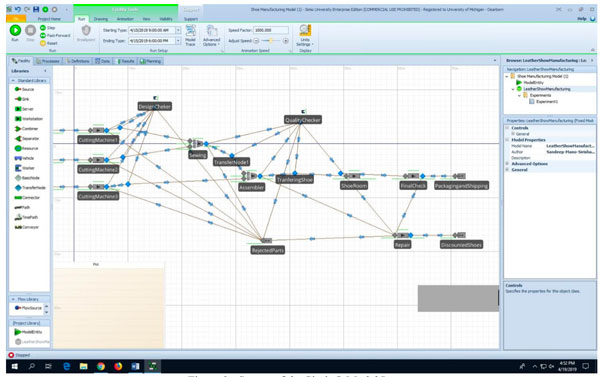Click the Speed Factor input field
600x377 pixels.
[271, 30]
